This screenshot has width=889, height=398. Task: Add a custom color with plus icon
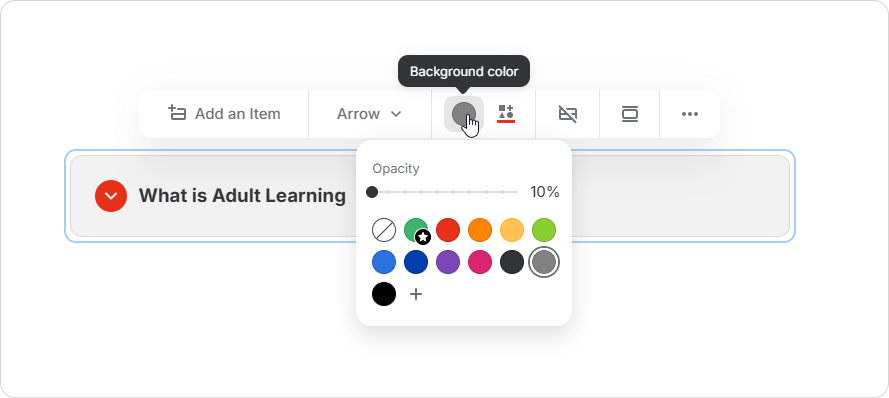click(416, 294)
